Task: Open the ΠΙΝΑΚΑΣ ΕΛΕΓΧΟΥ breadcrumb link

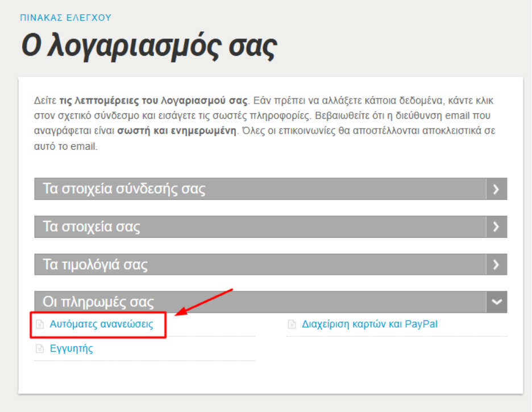Action: (65, 18)
